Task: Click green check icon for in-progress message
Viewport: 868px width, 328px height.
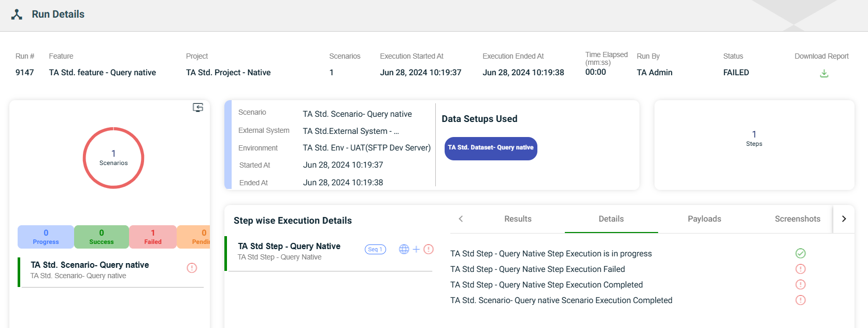Action: [801, 253]
